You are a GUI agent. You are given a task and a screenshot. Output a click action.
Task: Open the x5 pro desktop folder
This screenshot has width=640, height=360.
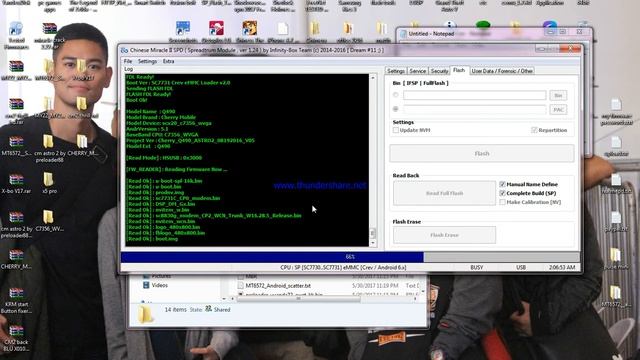[x=49, y=183]
